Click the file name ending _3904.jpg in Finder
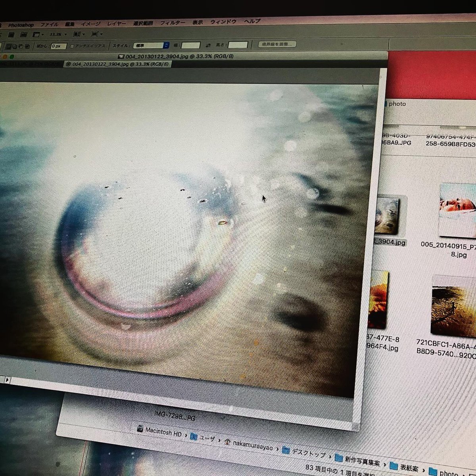This screenshot has height=476, width=476. point(390,242)
